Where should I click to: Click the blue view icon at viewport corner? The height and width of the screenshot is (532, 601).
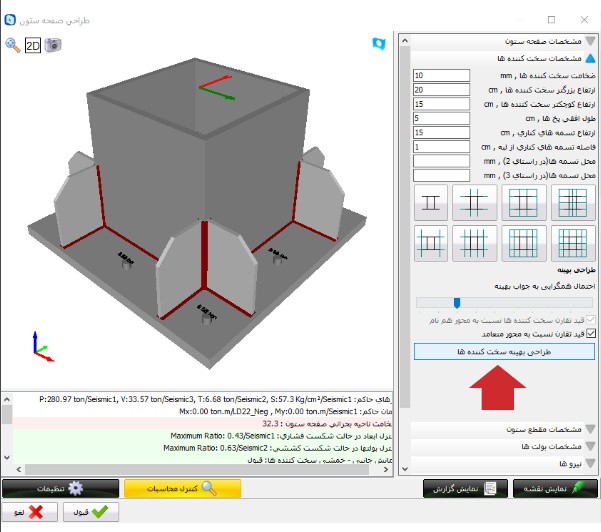pyautogui.click(x=379, y=43)
